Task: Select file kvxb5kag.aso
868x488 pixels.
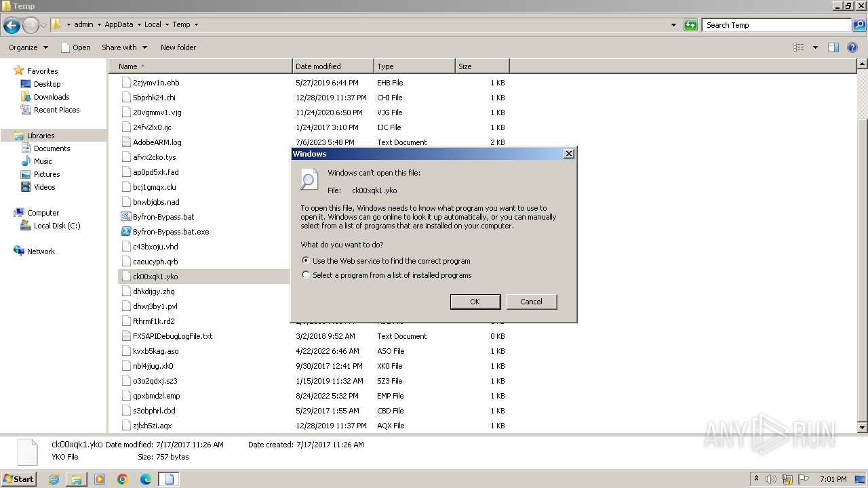Action: tap(155, 351)
